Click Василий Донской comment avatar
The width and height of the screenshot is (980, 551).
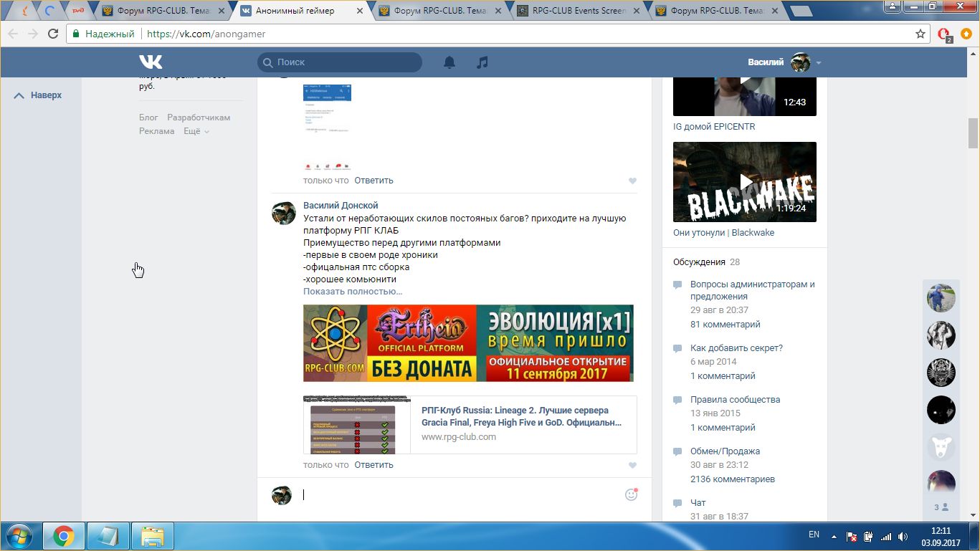coord(283,213)
